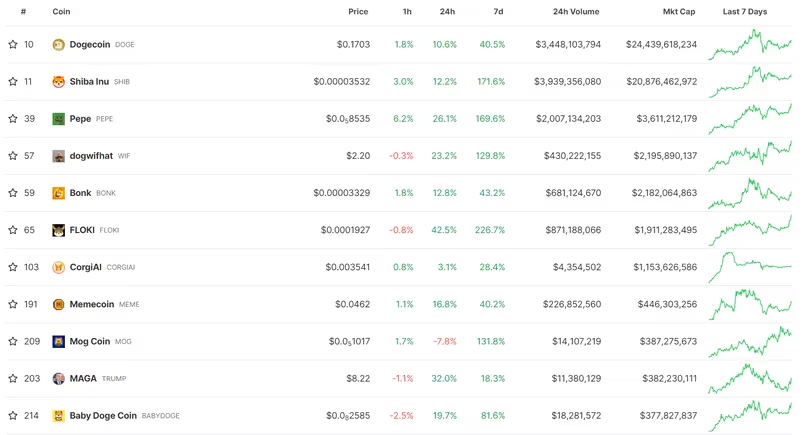Open the Baby Doge Coin link
This screenshot has height=435, width=811.
tap(103, 415)
